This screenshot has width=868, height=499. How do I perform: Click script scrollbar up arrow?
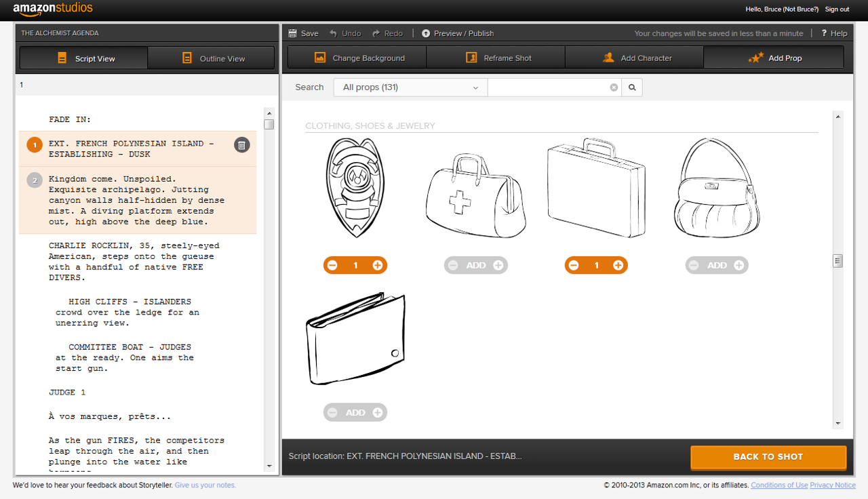[269, 113]
